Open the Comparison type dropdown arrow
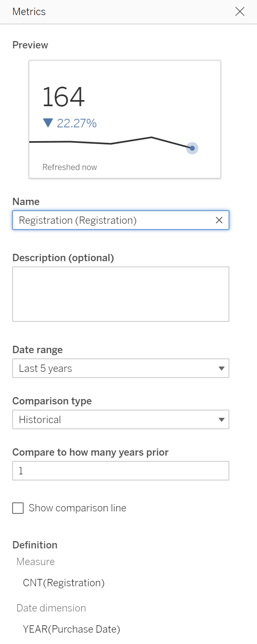Viewport: 257px width, 644px height. point(222,420)
